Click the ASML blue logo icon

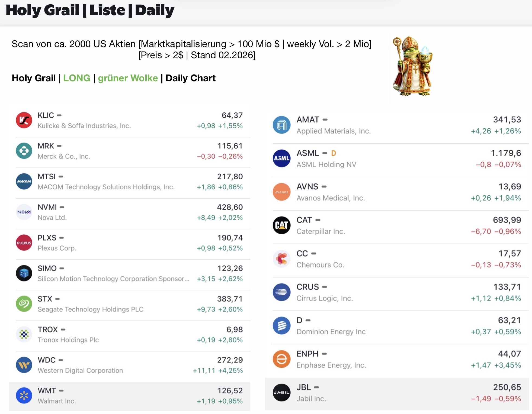point(281,159)
